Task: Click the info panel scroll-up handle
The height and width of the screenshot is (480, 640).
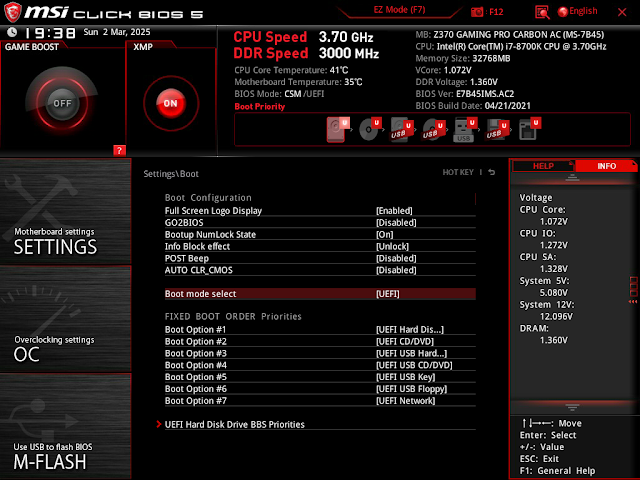Action: point(572,177)
